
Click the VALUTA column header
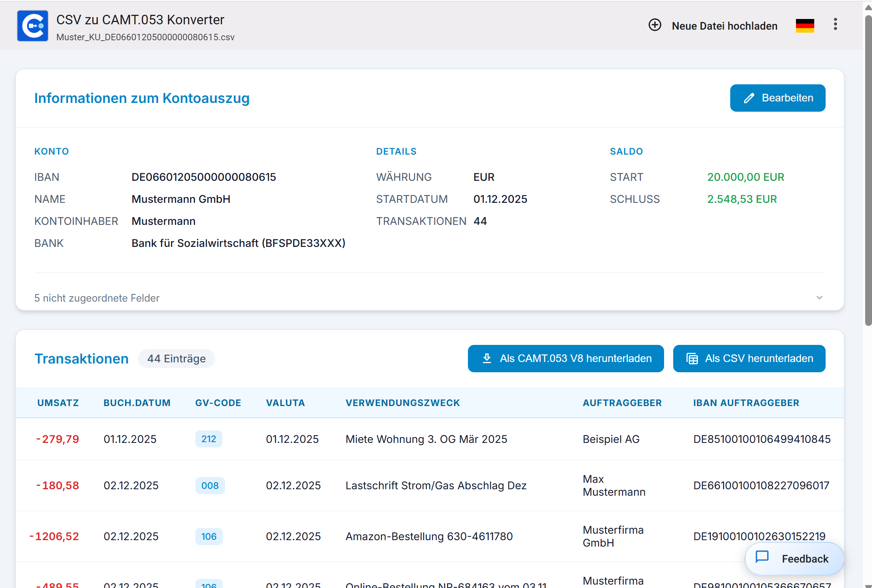tap(285, 403)
